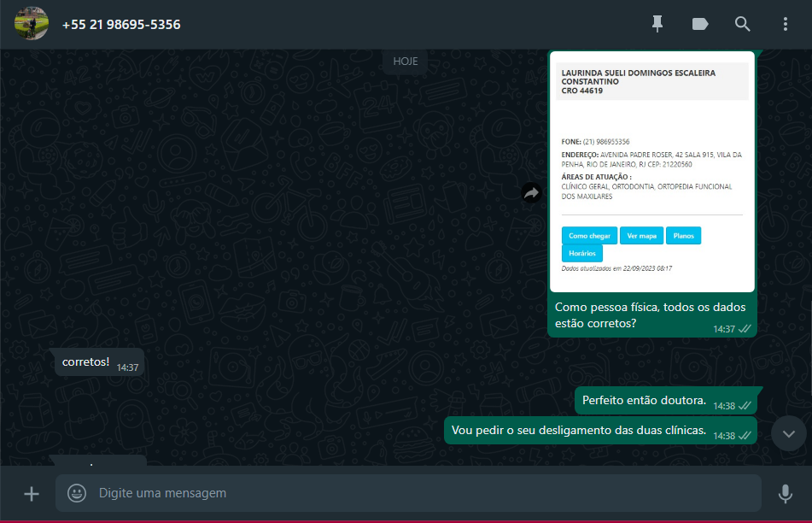Click 'CRO 44619' text in image
This screenshot has width=812, height=523.
point(582,91)
